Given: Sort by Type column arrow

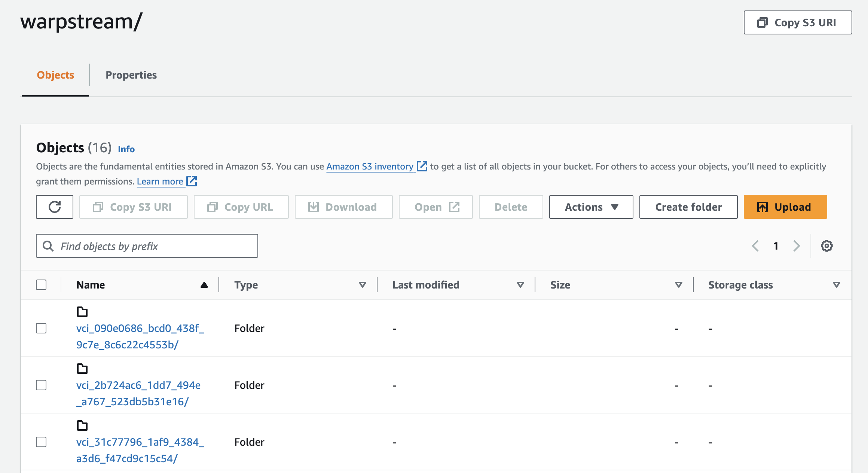Looking at the screenshot, I should tap(362, 285).
